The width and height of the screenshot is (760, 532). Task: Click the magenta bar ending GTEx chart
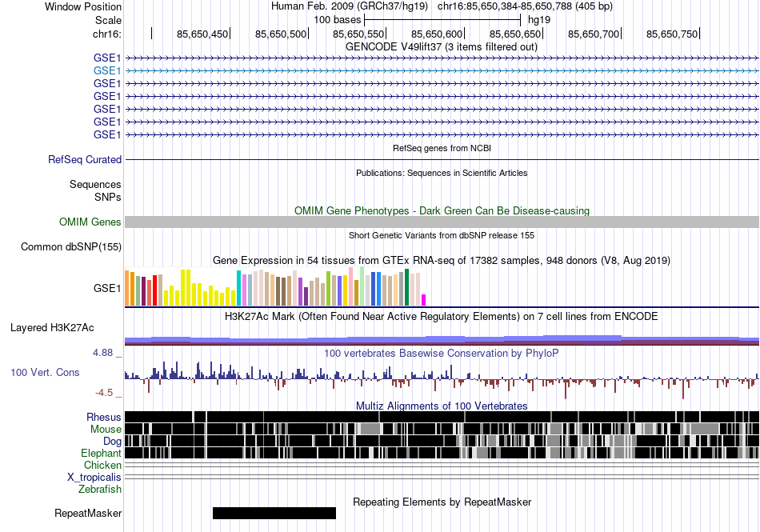click(x=424, y=300)
